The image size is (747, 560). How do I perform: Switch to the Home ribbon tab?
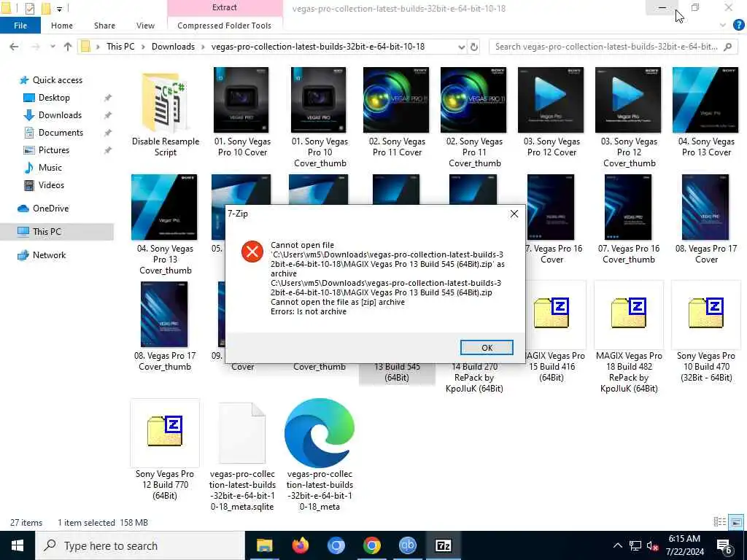[62, 26]
